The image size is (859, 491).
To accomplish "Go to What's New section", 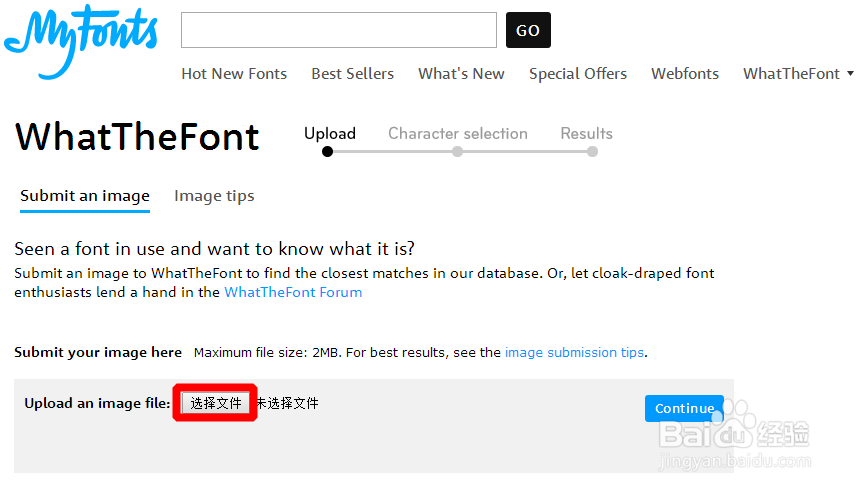I will tap(461, 73).
